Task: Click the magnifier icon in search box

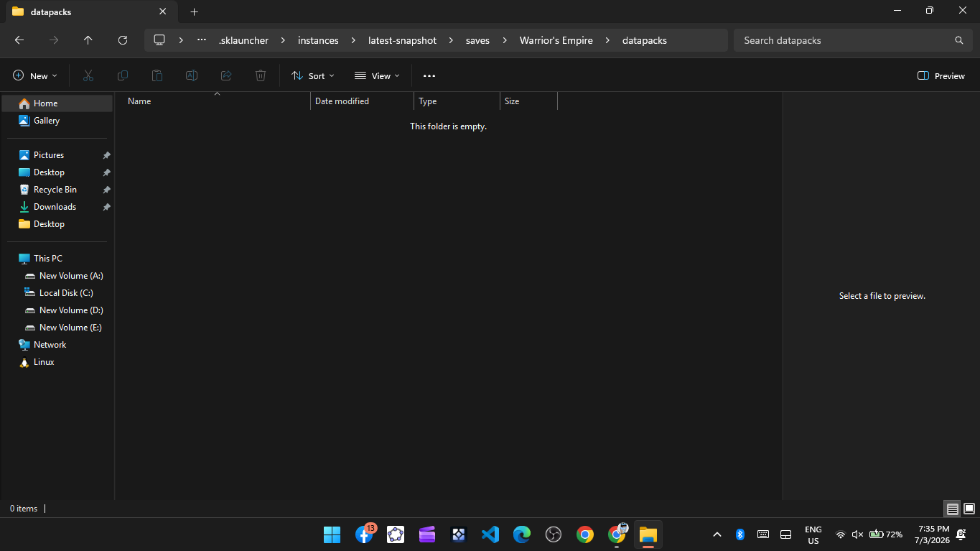Action: click(x=959, y=40)
